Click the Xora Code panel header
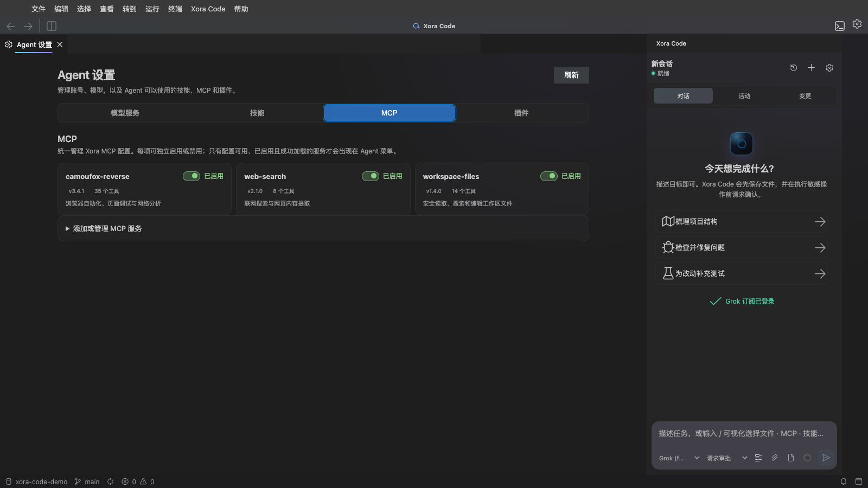The width and height of the screenshot is (868, 488). click(x=671, y=43)
